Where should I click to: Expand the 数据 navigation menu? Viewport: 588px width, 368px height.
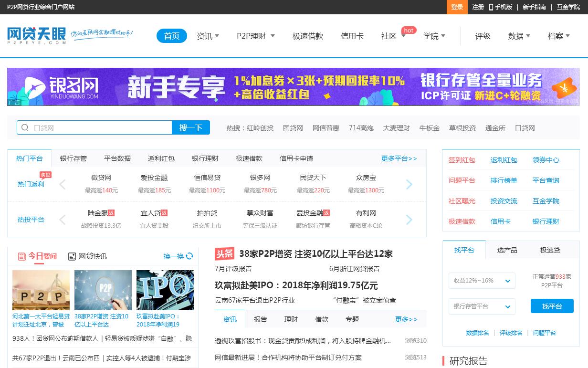click(519, 36)
